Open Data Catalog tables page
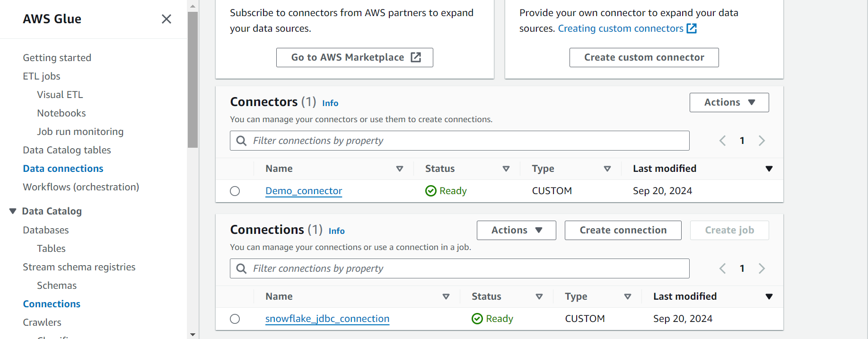The width and height of the screenshot is (868, 339). point(67,150)
